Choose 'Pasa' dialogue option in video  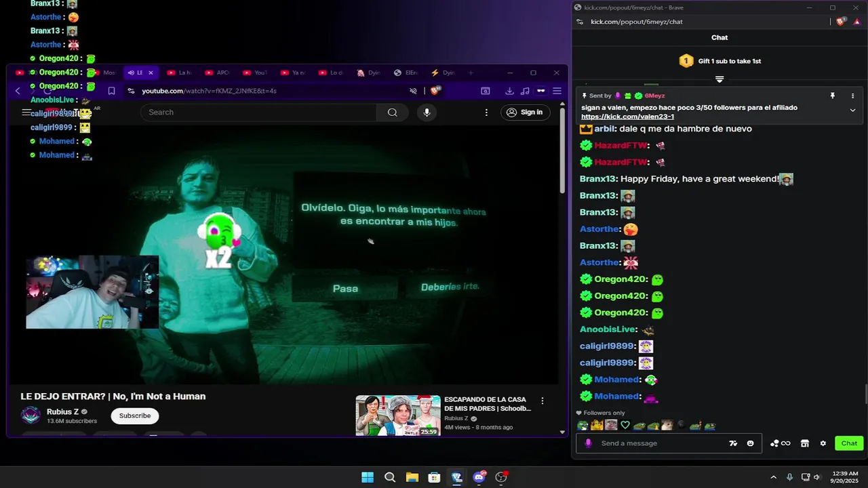point(345,289)
